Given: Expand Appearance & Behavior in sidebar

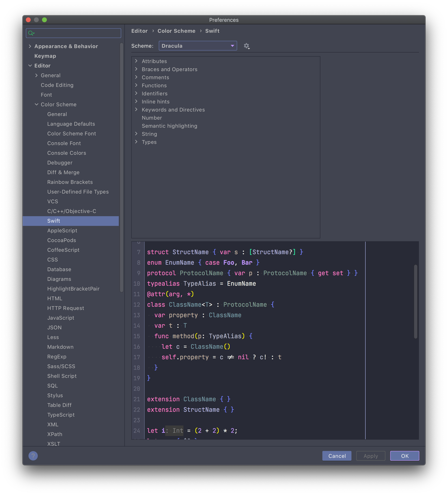Looking at the screenshot, I should pos(30,46).
